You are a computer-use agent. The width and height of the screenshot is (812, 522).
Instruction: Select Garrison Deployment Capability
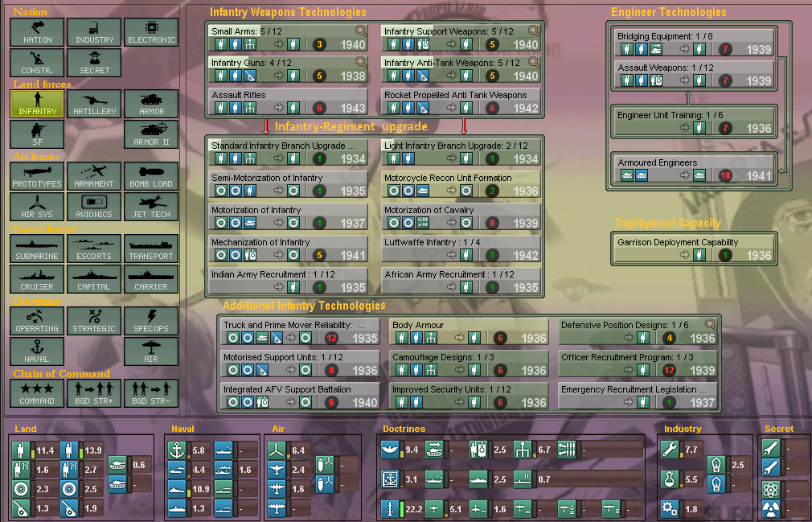click(694, 249)
